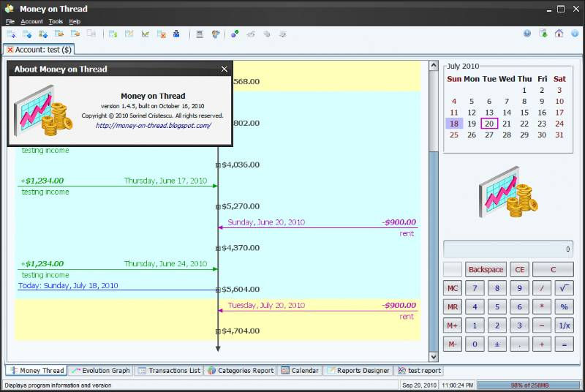
Task: Select July 20 in the calendar
Action: click(489, 124)
